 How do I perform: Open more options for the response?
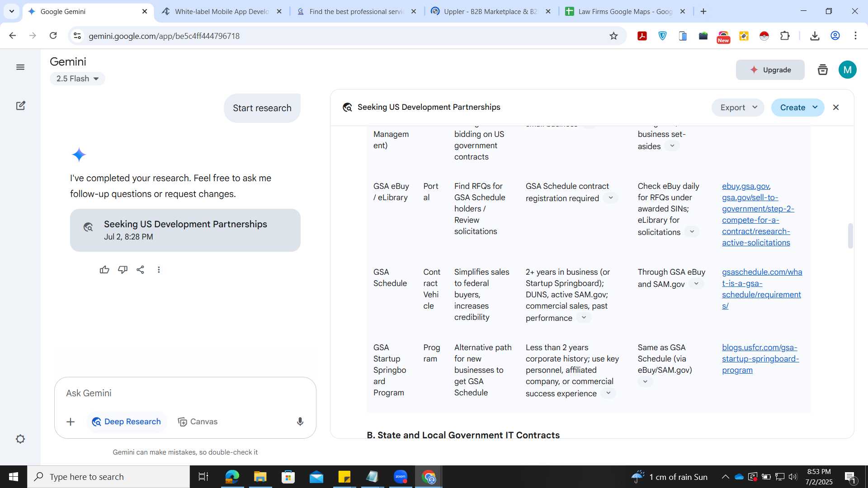click(159, 270)
